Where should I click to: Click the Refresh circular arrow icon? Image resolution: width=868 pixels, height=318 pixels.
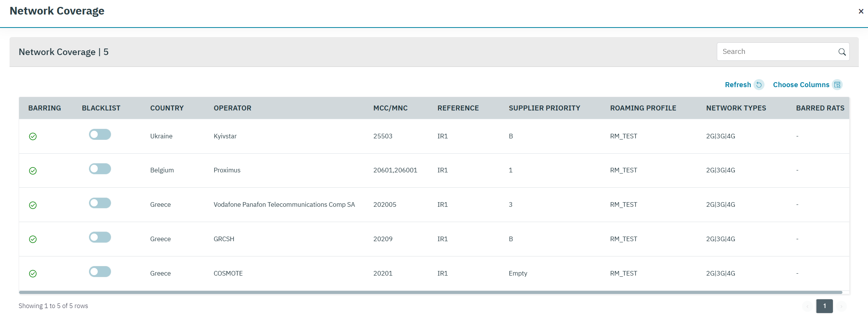pos(759,85)
